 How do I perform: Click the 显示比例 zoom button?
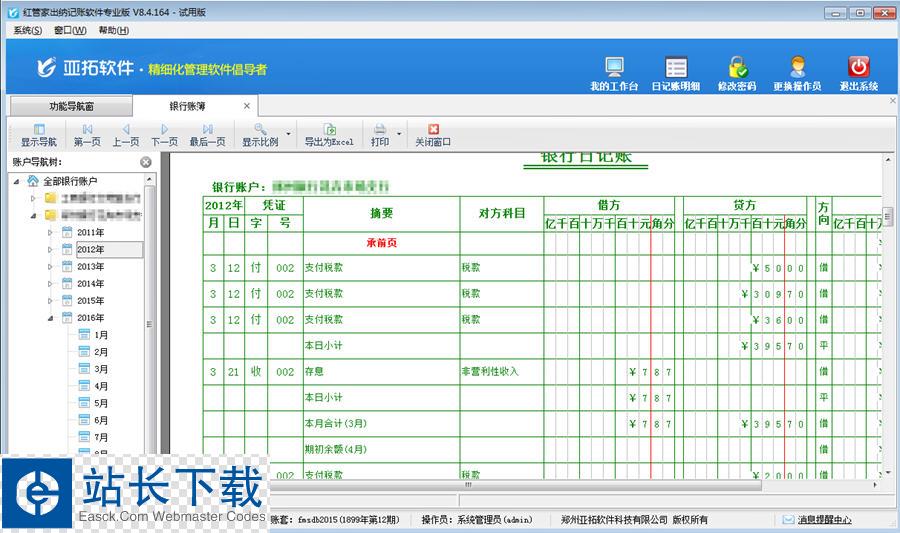click(260, 135)
